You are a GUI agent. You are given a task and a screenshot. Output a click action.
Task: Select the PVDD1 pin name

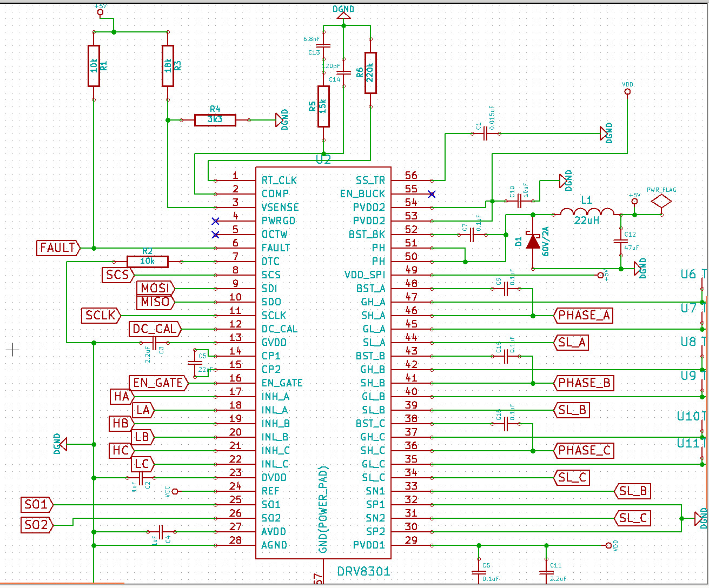click(x=369, y=545)
